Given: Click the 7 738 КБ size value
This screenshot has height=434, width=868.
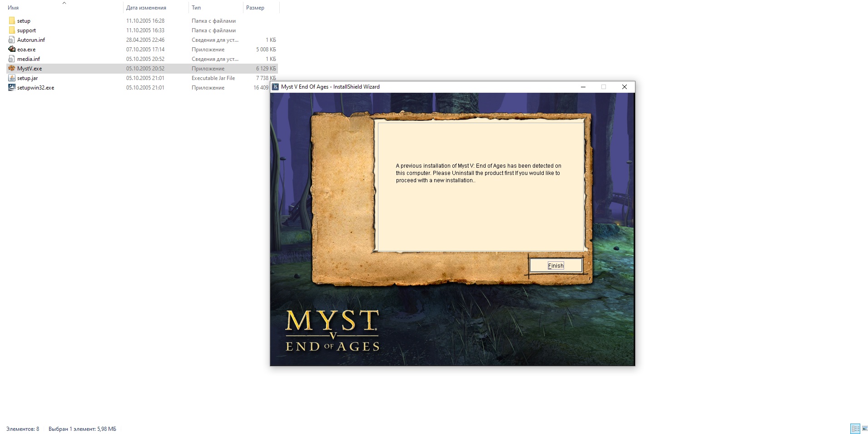Looking at the screenshot, I should click(266, 78).
